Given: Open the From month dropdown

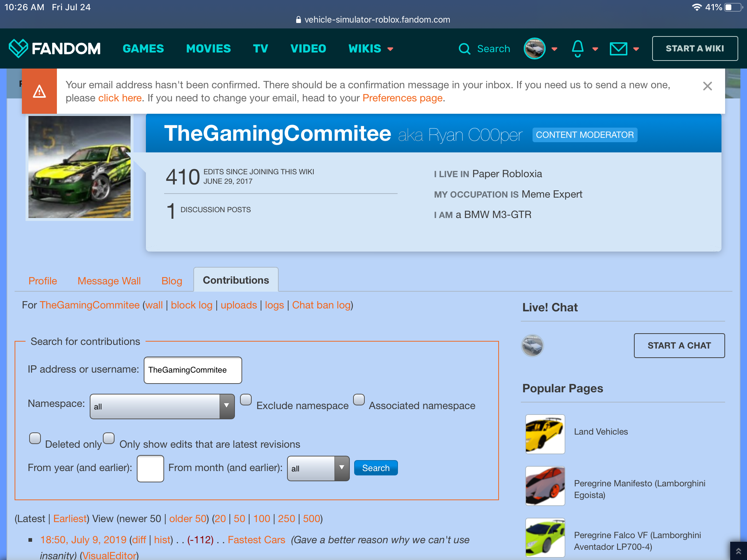Looking at the screenshot, I should point(318,468).
